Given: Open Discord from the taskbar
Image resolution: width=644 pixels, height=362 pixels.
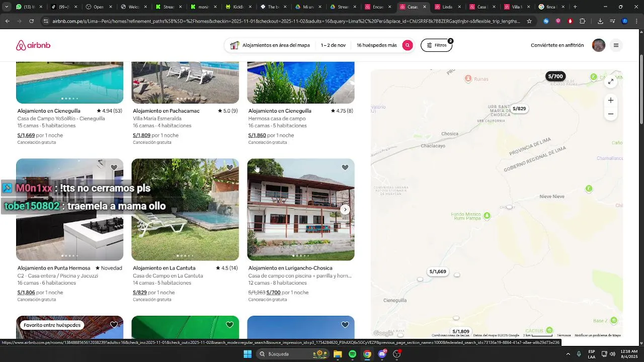Looking at the screenshot, I should tap(382, 354).
